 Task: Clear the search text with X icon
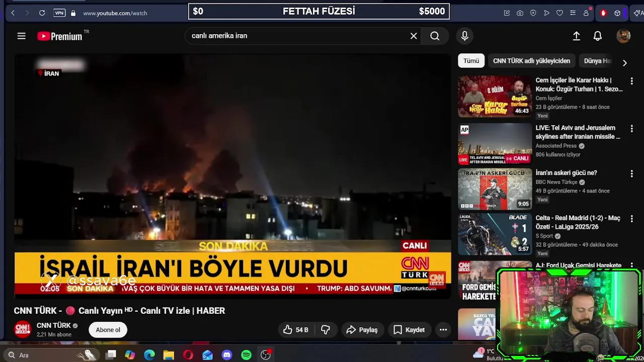coord(414,36)
